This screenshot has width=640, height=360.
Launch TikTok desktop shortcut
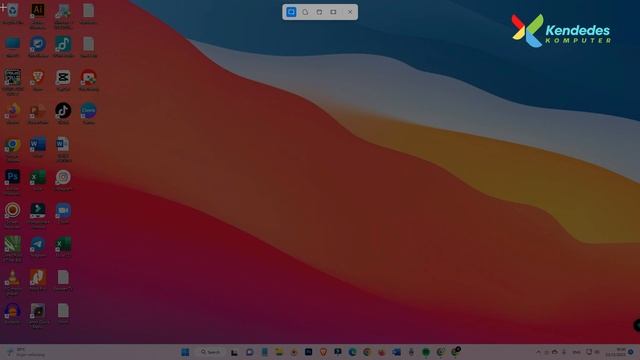63,113
